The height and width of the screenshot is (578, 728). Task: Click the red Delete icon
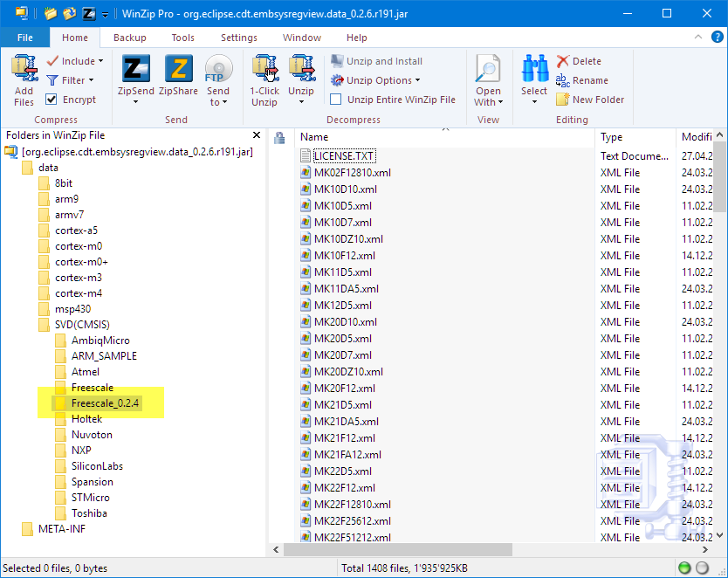(563, 61)
